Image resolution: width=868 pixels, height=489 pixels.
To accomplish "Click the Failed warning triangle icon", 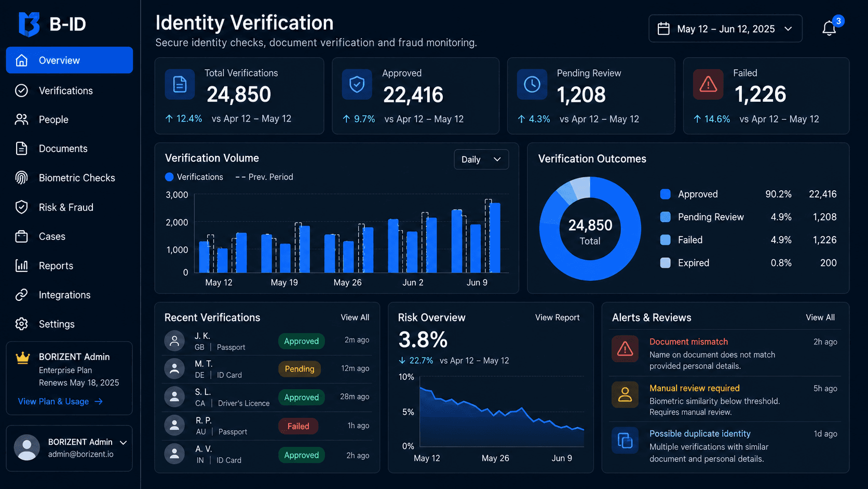I will pos(708,84).
